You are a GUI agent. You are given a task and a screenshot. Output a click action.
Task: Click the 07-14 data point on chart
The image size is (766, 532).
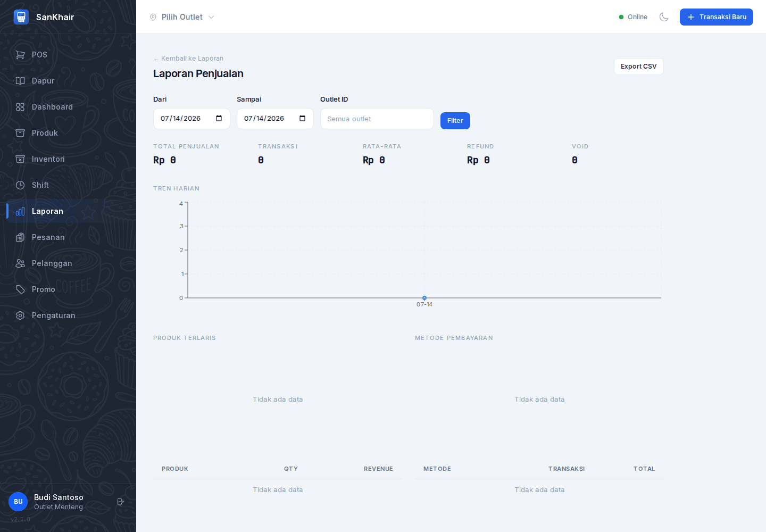[x=424, y=298]
